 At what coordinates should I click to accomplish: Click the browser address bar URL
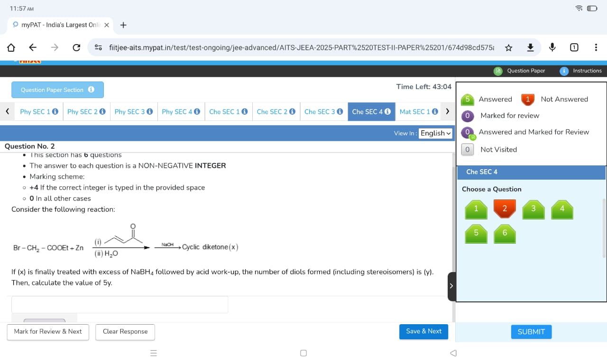click(x=301, y=47)
